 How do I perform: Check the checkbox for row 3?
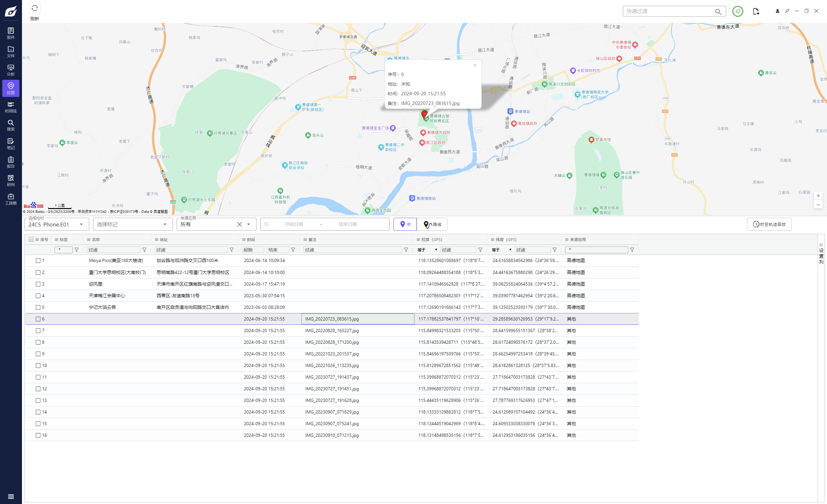pyautogui.click(x=38, y=284)
